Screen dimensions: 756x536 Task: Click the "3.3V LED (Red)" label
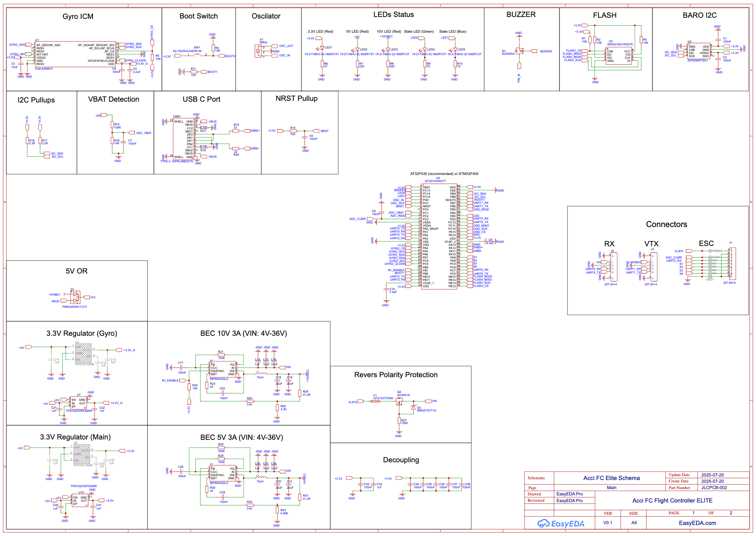(x=321, y=32)
